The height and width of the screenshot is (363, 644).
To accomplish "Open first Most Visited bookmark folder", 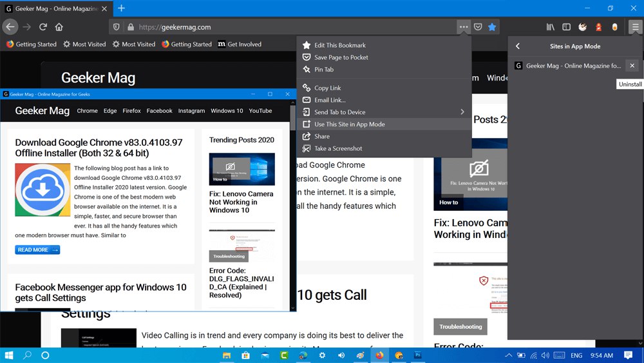I will click(84, 44).
